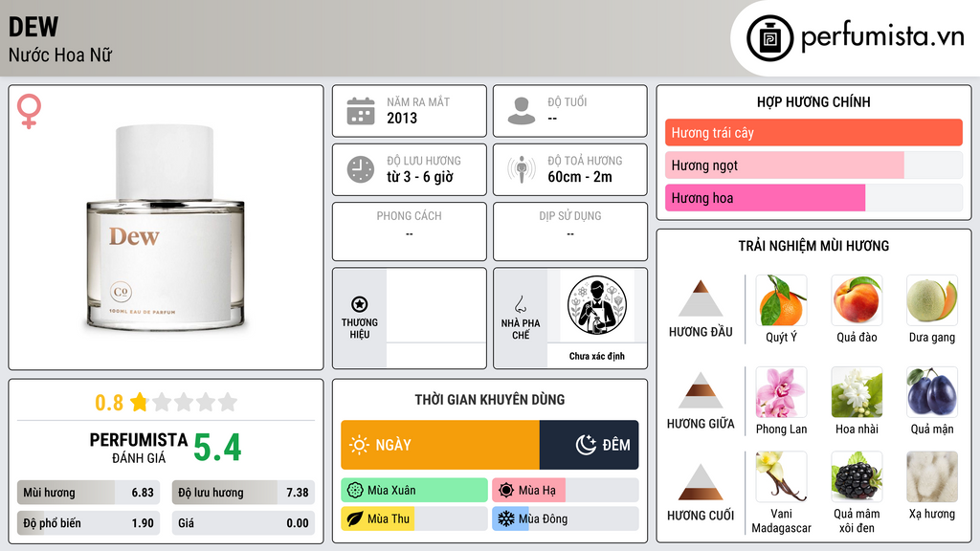
Task: Click the 'Trải nghiệm mùi hương' heading
Action: [x=813, y=246]
